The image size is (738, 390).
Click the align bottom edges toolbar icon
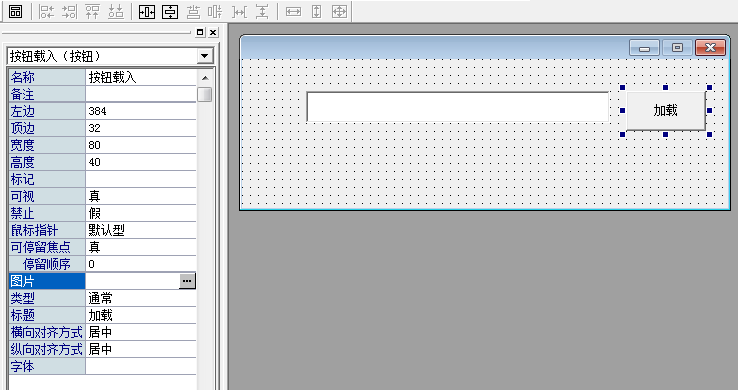tap(116, 12)
